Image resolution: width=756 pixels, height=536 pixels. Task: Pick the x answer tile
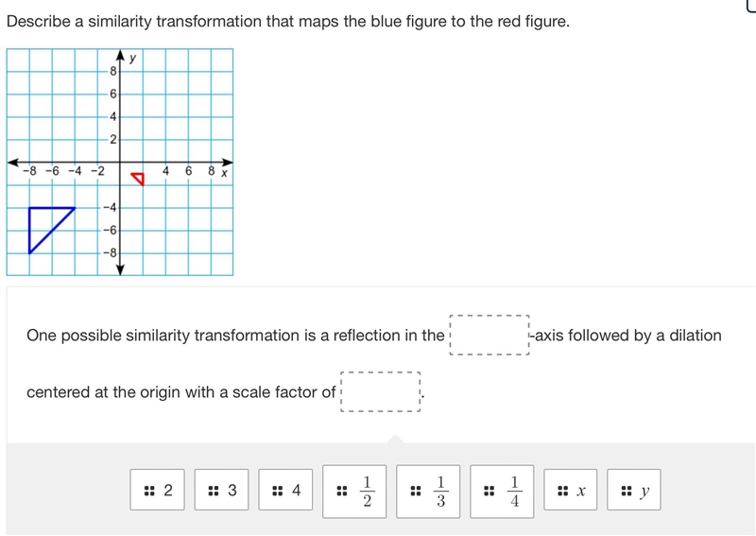pyautogui.click(x=571, y=490)
